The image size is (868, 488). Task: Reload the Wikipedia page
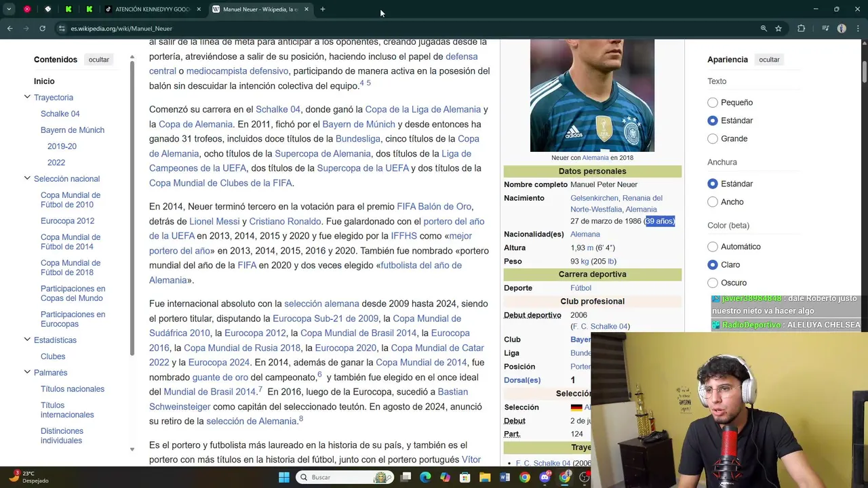pyautogui.click(x=42, y=28)
